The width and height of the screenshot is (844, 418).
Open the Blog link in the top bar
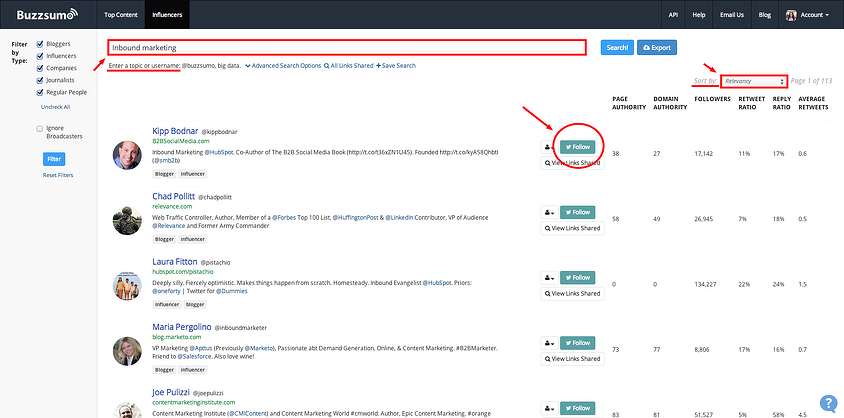tap(765, 15)
